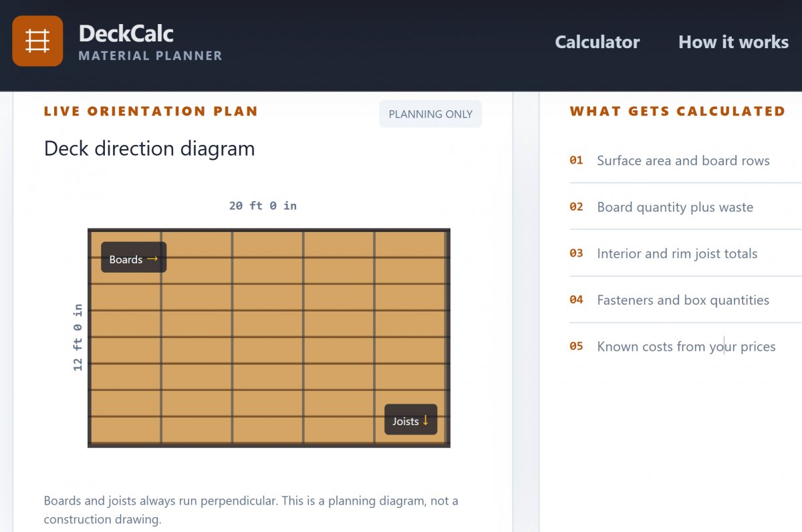
Task: Click the center of the deck diagram
Action: [x=269, y=338]
